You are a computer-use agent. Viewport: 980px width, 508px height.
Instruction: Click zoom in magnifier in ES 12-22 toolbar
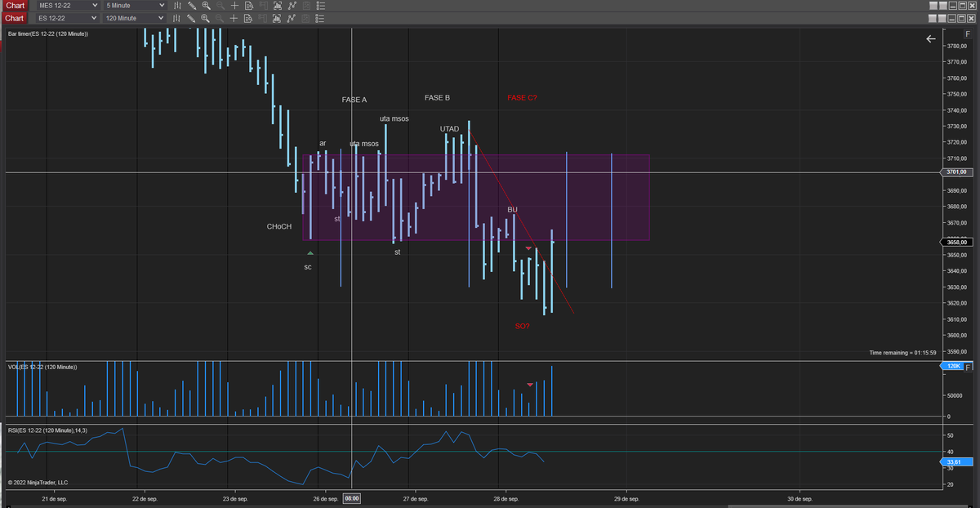[205, 18]
